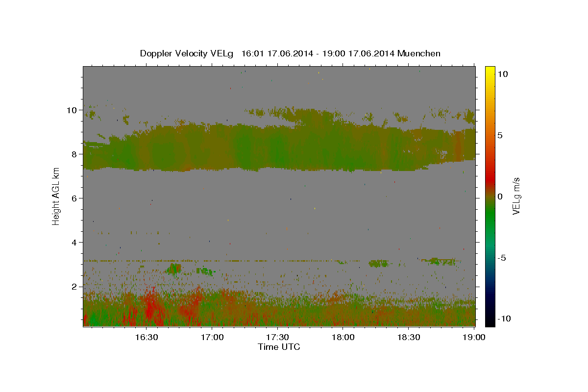Screen dimensions: 588x392
Task: Click the height tick label 8
Action: (x=75, y=154)
